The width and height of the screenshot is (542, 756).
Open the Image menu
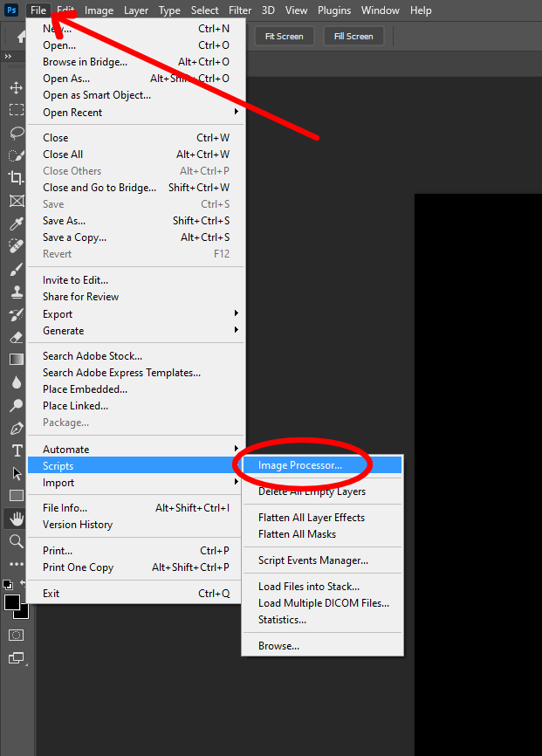coord(99,10)
